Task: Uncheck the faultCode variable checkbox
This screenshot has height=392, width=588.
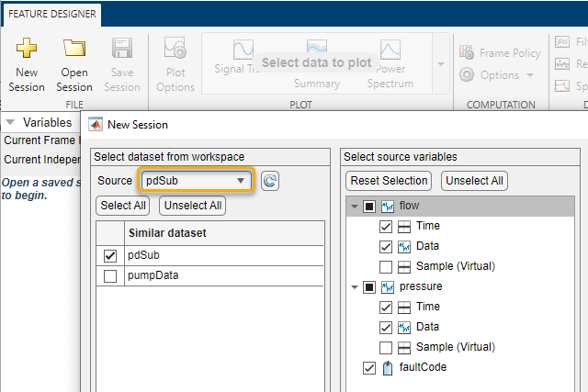Action: [x=369, y=368]
